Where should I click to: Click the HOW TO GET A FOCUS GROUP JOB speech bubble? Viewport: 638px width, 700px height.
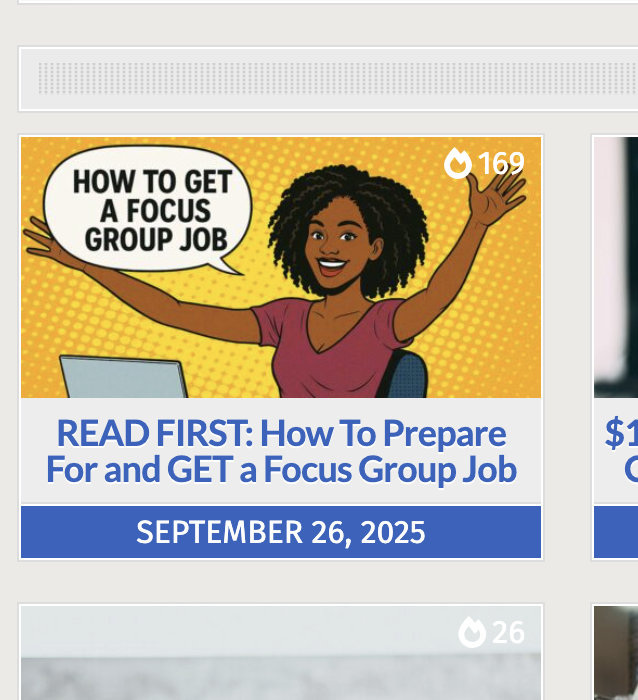pos(151,211)
